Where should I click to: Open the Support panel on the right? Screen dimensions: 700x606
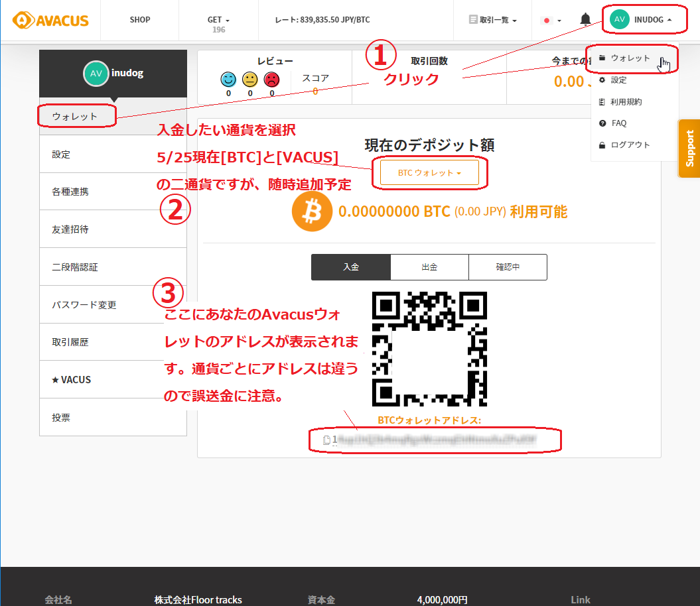coord(690,148)
